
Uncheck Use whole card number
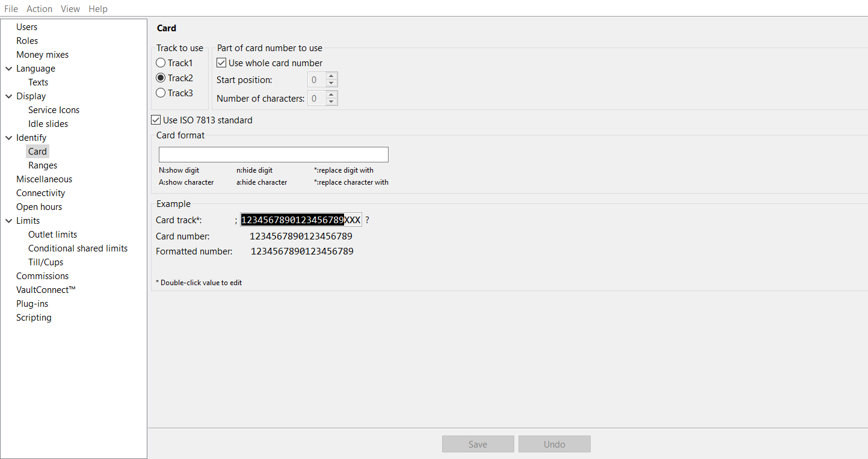click(221, 63)
